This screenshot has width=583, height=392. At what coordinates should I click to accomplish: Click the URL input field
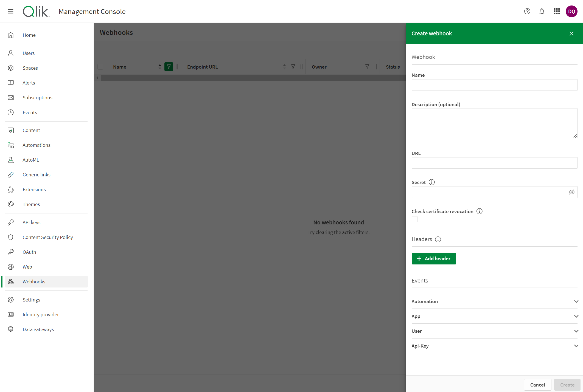(495, 163)
